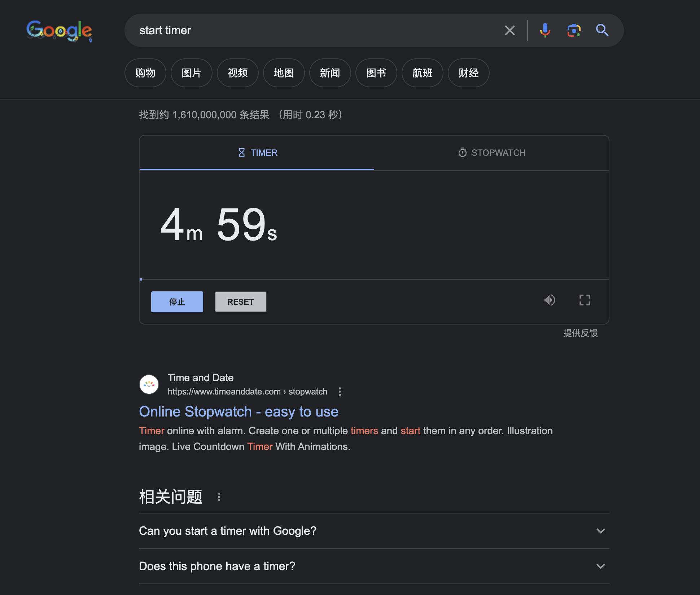Click the Time and Date site favicon
The height and width of the screenshot is (595, 700).
pos(149,384)
